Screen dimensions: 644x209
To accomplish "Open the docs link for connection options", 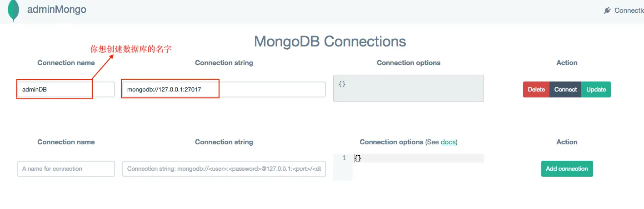I will [x=448, y=142].
